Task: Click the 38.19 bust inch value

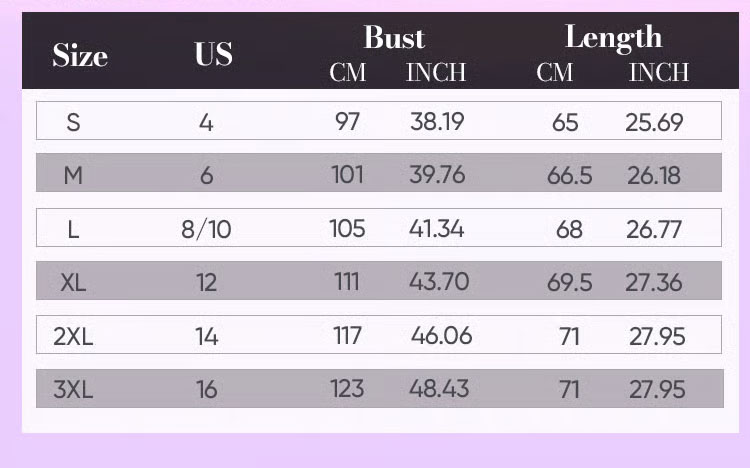Action: tap(437, 122)
